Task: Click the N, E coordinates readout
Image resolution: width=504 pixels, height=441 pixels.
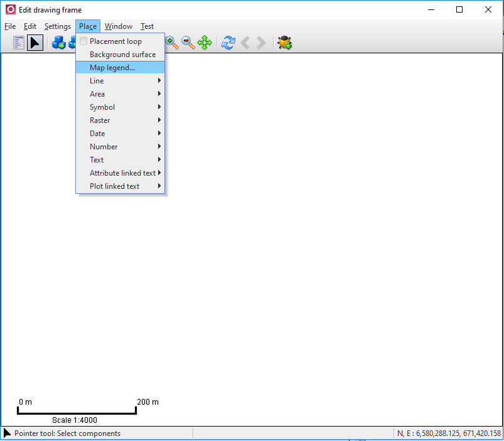Action: click(449, 433)
